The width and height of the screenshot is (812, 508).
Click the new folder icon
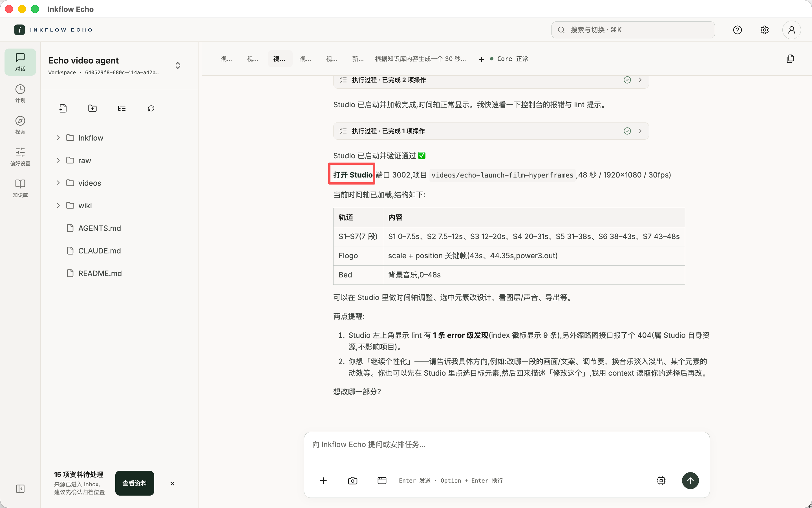coord(92,108)
